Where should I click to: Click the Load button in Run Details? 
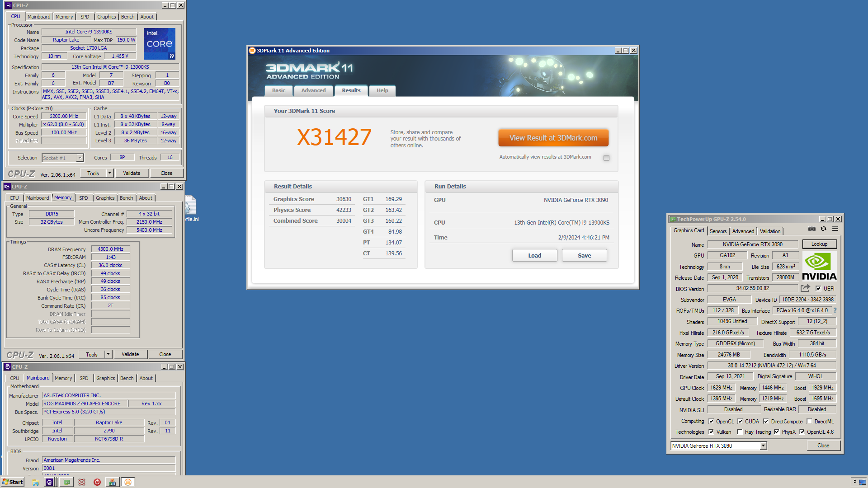point(534,255)
